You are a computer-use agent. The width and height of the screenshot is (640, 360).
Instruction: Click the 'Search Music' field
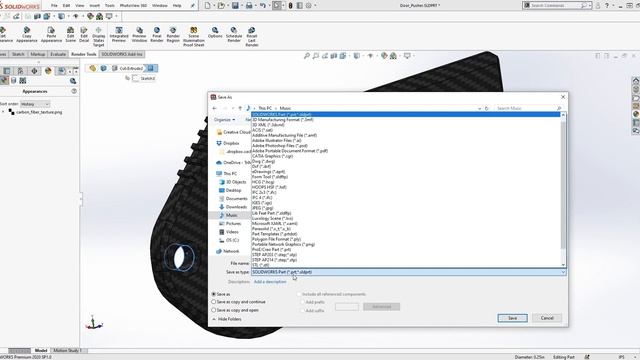(x=528, y=108)
